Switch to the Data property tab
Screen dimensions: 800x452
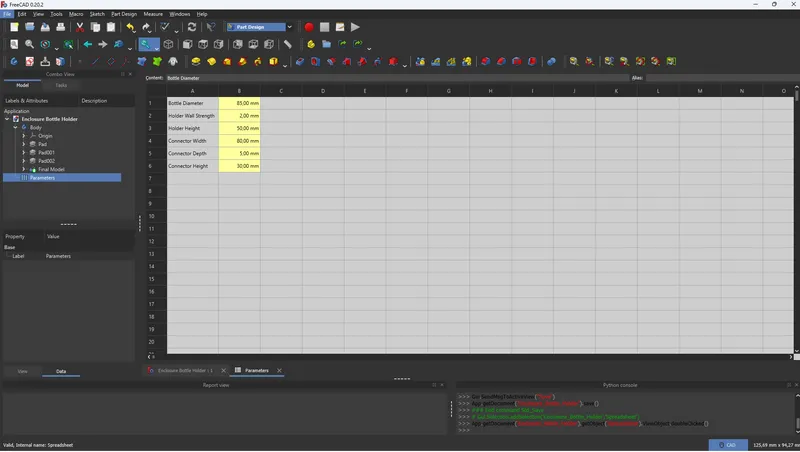click(61, 372)
